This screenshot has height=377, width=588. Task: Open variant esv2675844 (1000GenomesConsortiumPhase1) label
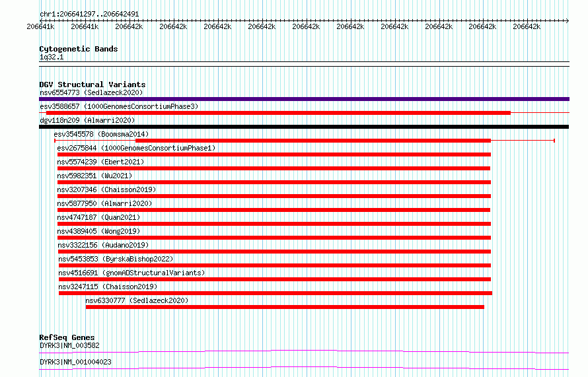(x=137, y=148)
